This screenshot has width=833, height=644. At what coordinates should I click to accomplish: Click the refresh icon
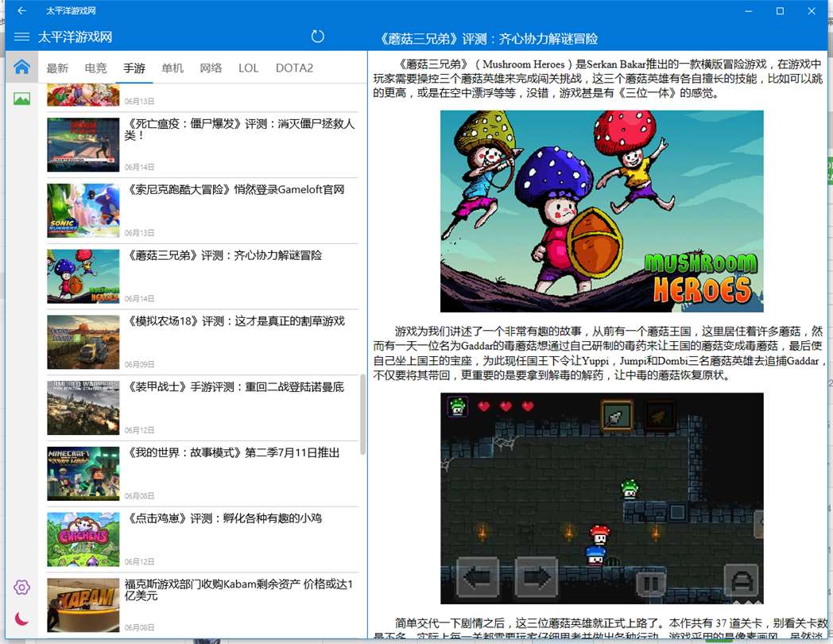point(317,36)
